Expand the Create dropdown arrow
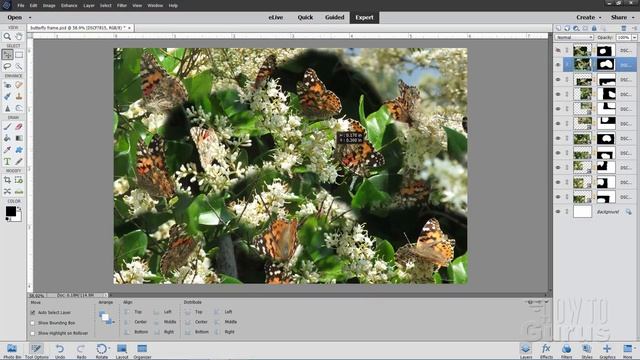 click(600, 18)
